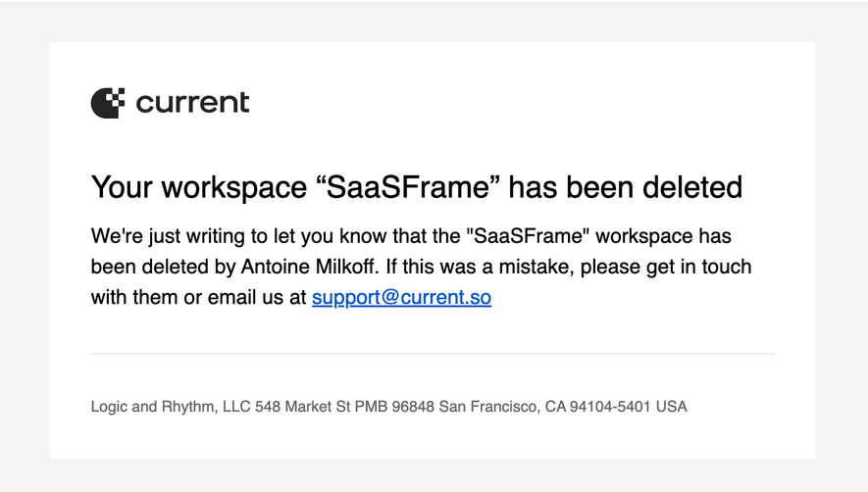Click "548 Market St" in the footer
This screenshot has height=492, width=868.
click(302, 407)
